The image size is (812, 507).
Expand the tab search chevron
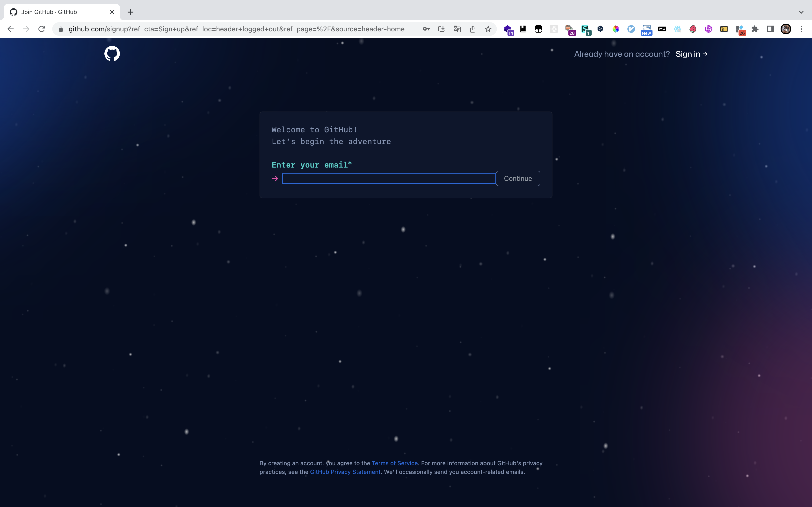pyautogui.click(x=801, y=12)
